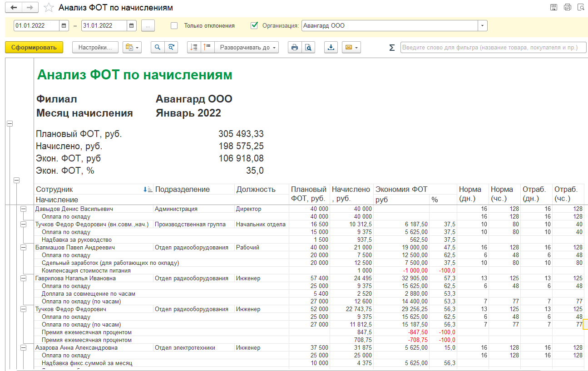Image resolution: width=588 pixels, height=371 pixels.
Task: Click the sum (sigma) icon
Action: (x=392, y=48)
